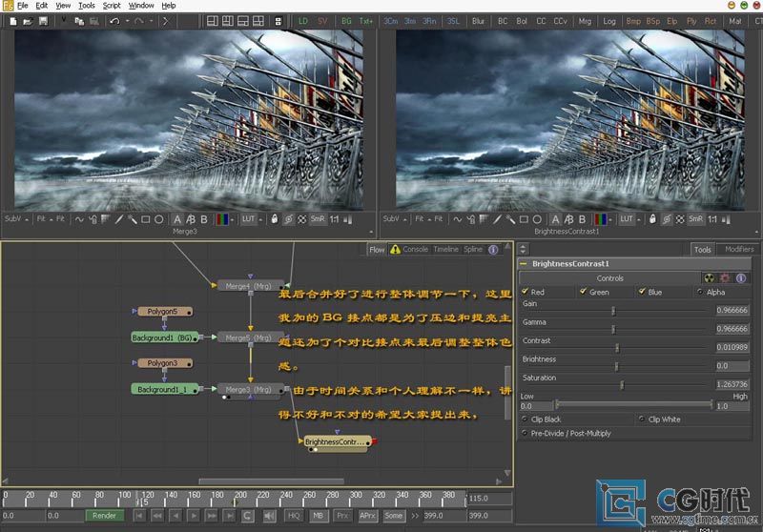
Task: Click the lock icon in left viewer toolbar
Action: 274,219
